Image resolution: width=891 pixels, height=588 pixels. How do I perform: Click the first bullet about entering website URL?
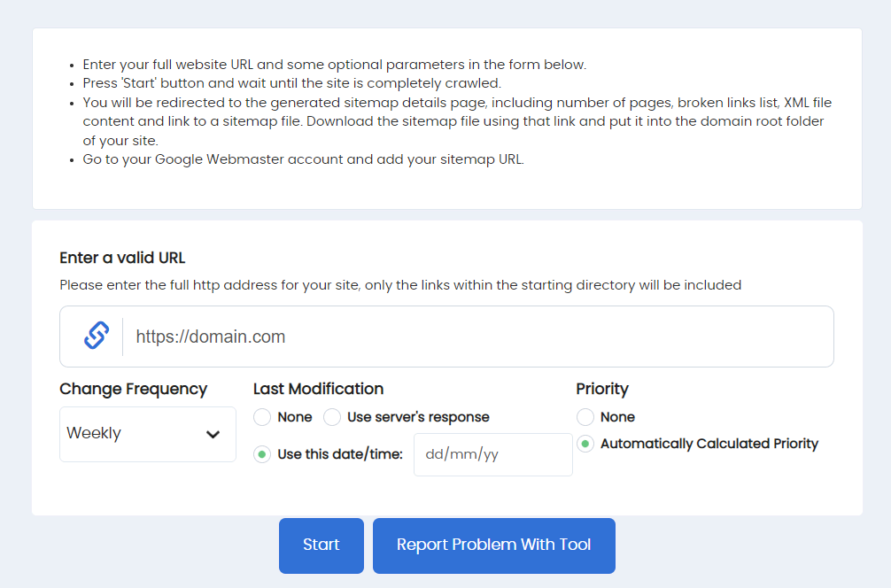click(334, 65)
